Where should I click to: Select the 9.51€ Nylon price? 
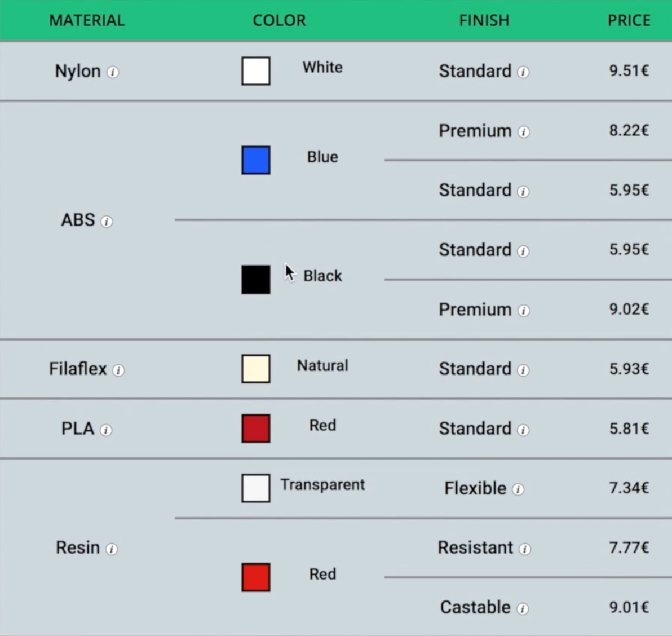click(629, 70)
